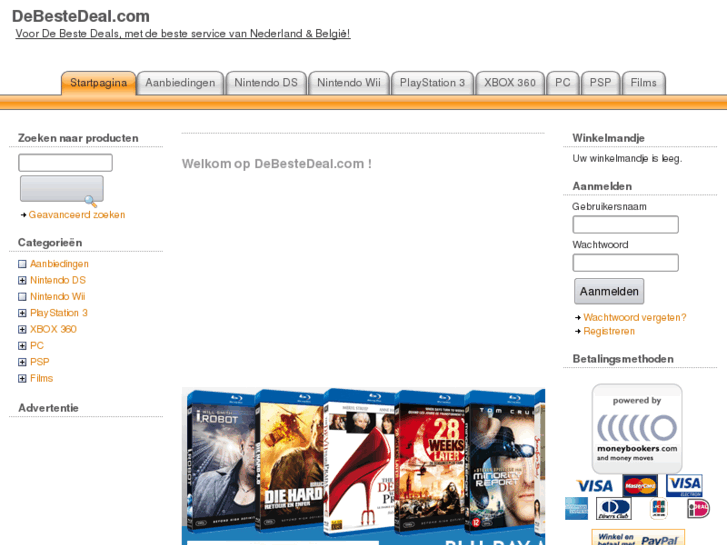Click the Aanmelden login button

[609, 291]
